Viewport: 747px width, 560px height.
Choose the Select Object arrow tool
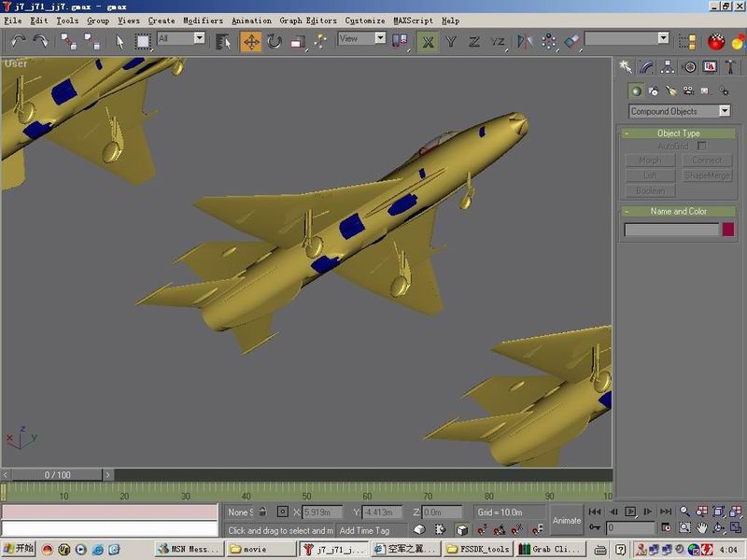(120, 41)
